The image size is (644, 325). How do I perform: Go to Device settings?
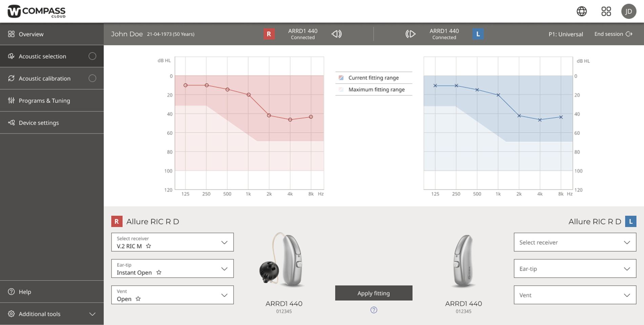(39, 123)
